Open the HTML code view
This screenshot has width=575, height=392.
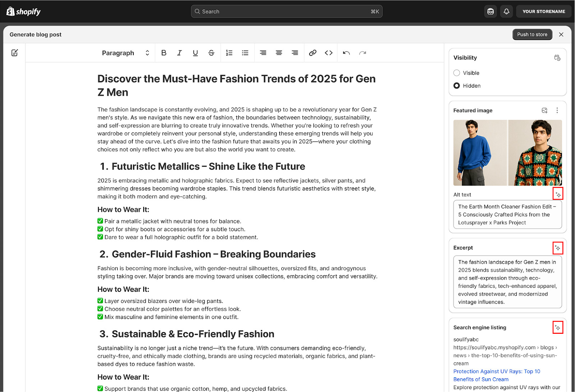(x=328, y=53)
